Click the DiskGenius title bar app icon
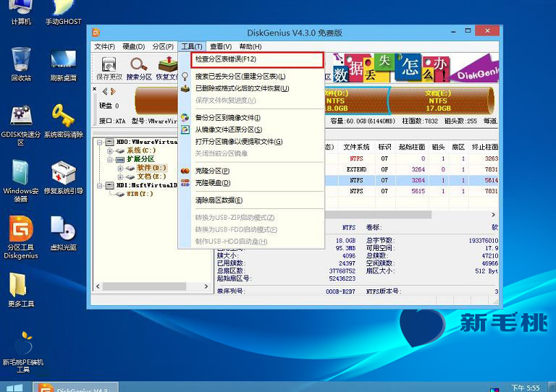556x392 pixels. 96,33
